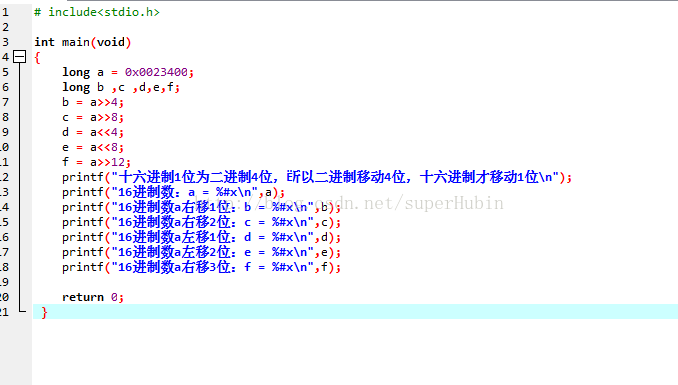Click the long Chinese printf string on line 12

(x=335, y=177)
